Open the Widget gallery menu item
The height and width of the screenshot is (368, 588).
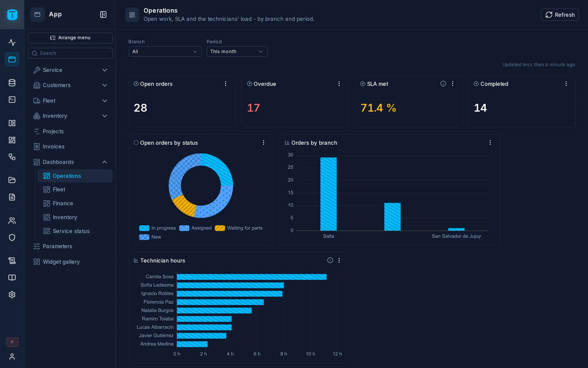point(70,262)
